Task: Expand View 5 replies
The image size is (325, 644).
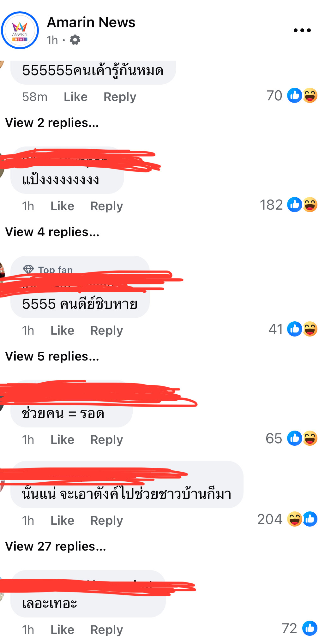Action: coord(52,356)
